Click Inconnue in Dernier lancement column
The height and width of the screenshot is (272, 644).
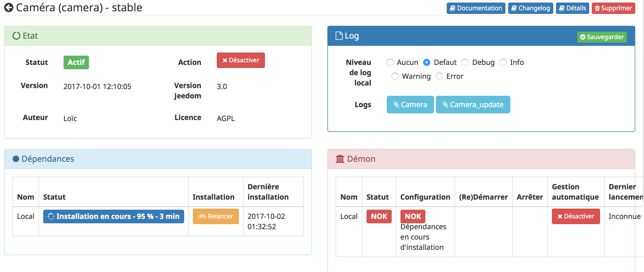(x=624, y=216)
